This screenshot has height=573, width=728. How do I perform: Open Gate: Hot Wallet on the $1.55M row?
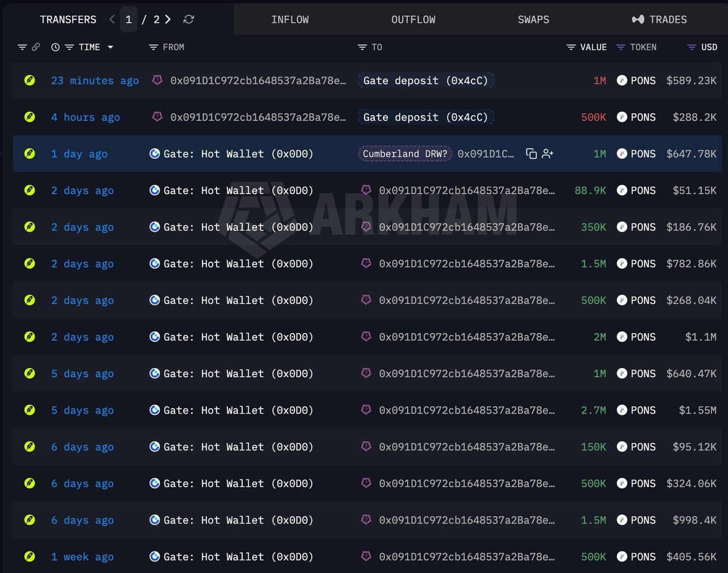tap(238, 410)
